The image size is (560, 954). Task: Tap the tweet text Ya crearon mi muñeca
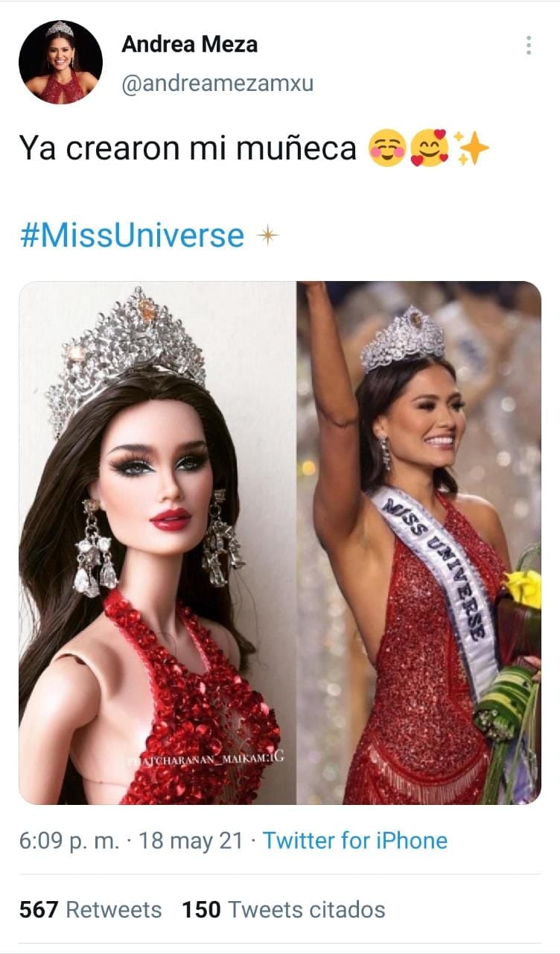click(x=188, y=148)
